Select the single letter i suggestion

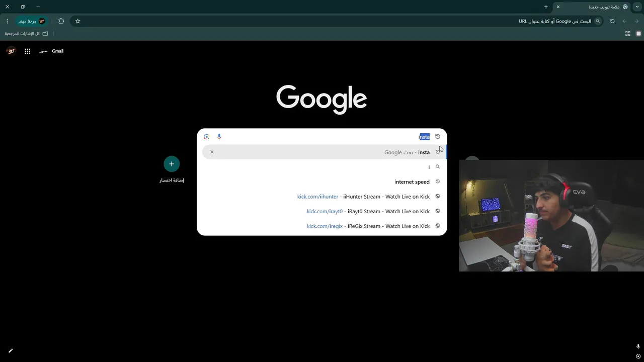coord(322,167)
